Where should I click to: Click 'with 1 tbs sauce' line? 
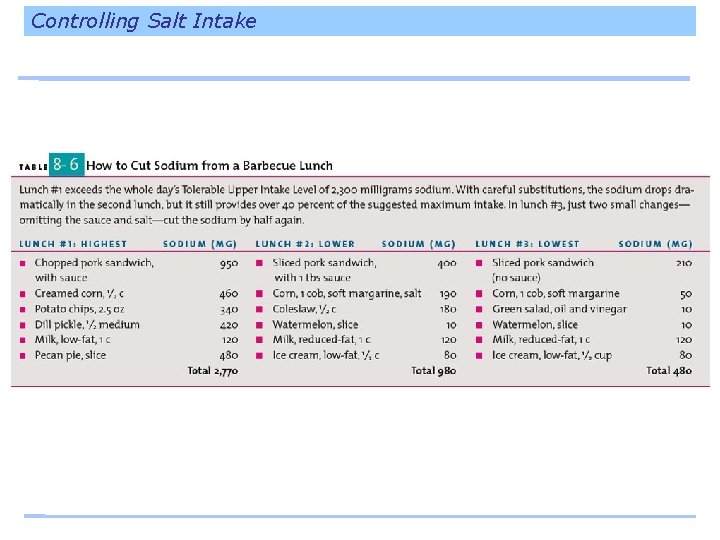click(312, 278)
